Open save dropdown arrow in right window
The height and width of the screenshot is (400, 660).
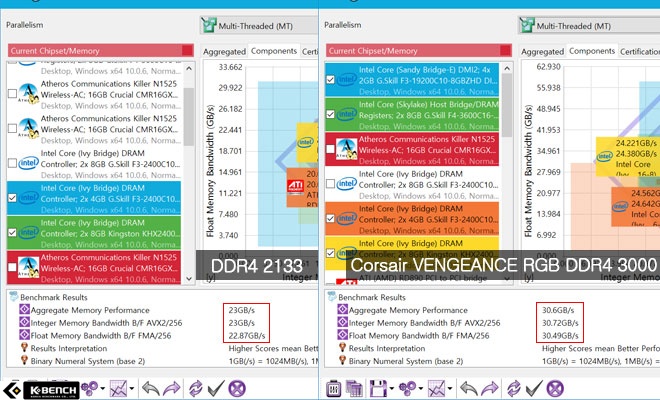click(x=391, y=389)
